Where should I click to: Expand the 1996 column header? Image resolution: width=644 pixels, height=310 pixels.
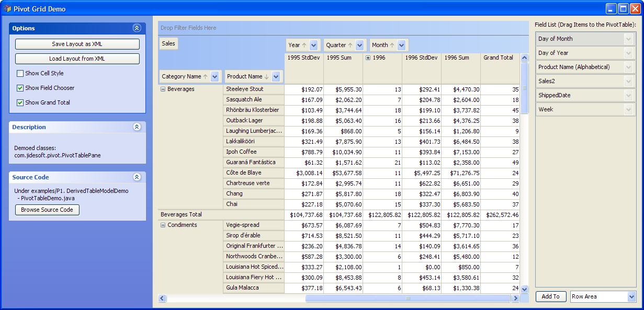tap(368, 58)
